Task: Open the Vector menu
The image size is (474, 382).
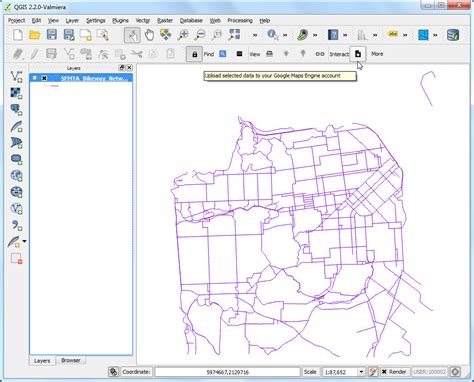Action: (x=143, y=20)
